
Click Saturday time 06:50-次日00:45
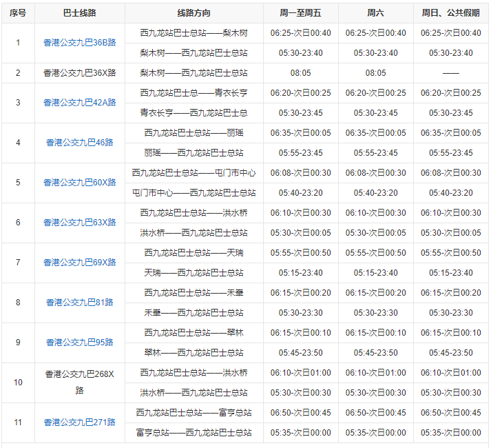(375, 413)
